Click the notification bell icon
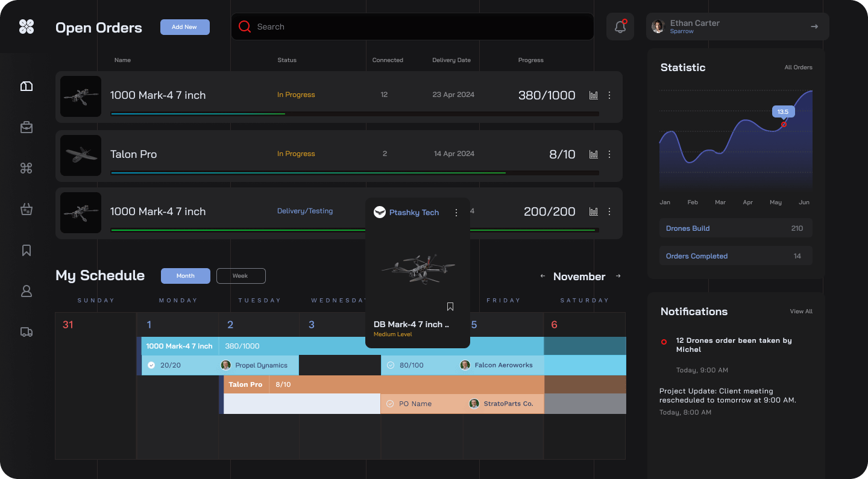This screenshot has height=479, width=868. click(x=620, y=27)
